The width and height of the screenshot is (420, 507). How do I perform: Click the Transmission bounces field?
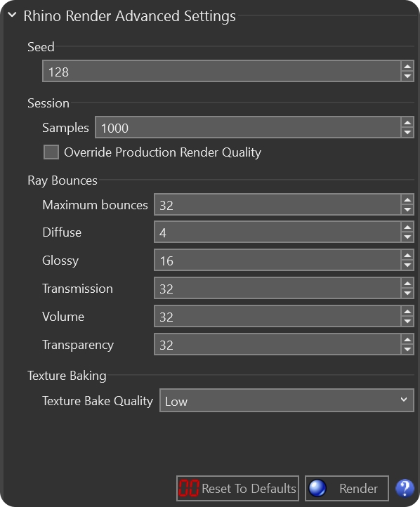pos(277,289)
